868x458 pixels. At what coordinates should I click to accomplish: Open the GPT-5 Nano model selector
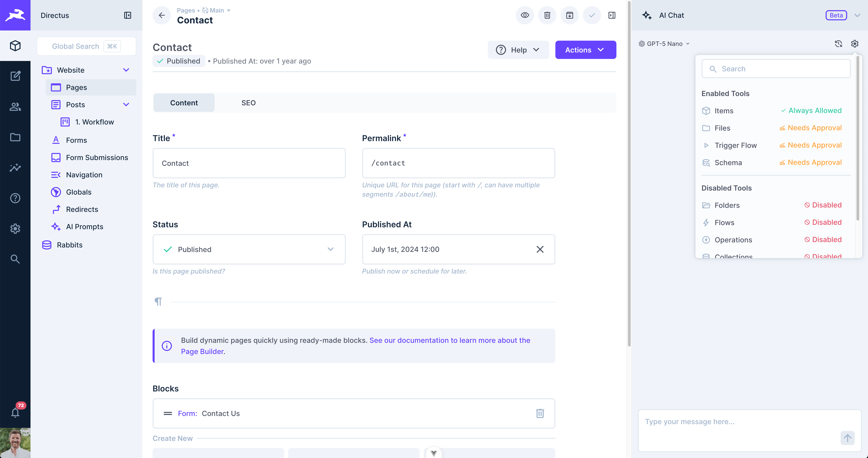coord(664,44)
